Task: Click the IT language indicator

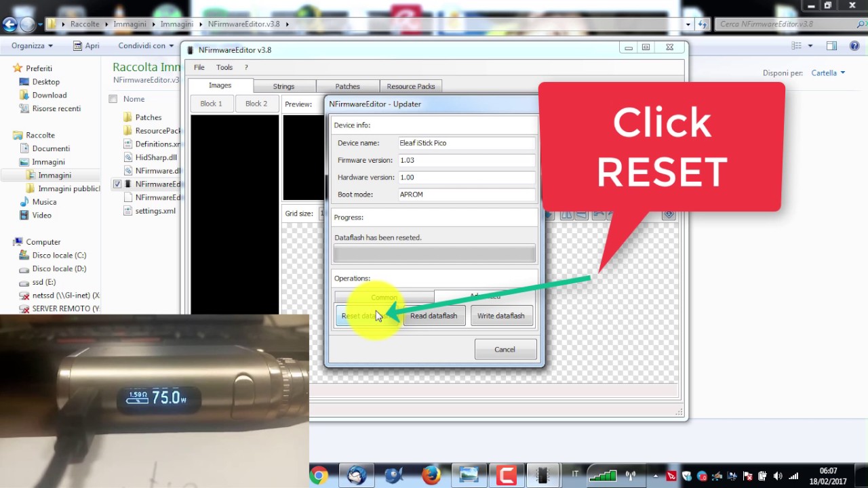Action: tap(576, 474)
